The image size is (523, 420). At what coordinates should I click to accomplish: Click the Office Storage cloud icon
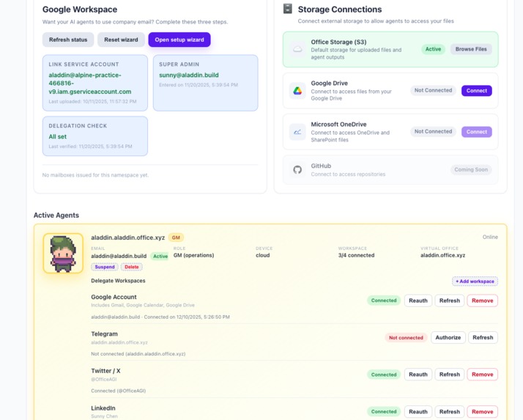point(297,49)
